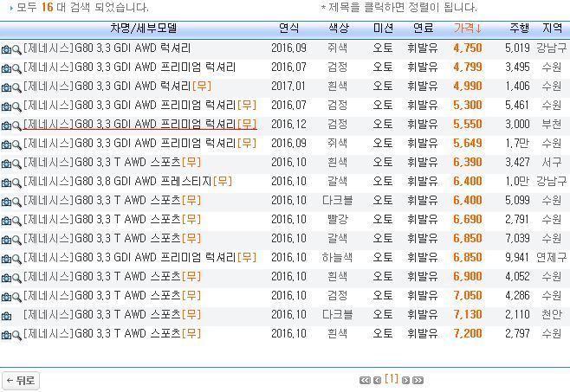Open the underlined 프리미엄 럭셔리[무] 2016,12 listing
This screenshot has width=570, height=392.
coord(140,125)
